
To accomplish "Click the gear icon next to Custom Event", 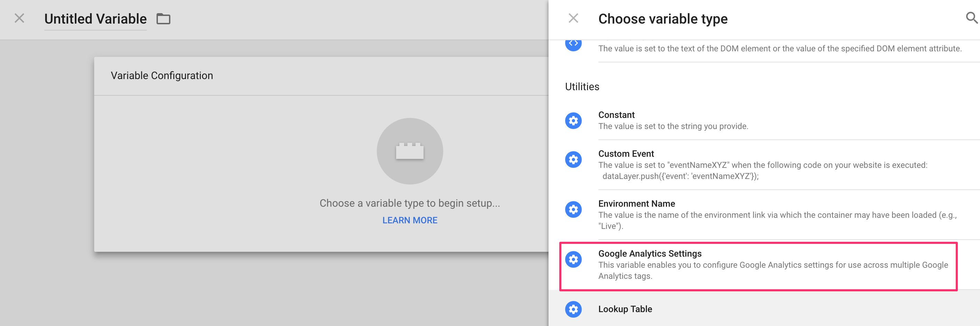I will 573,160.
